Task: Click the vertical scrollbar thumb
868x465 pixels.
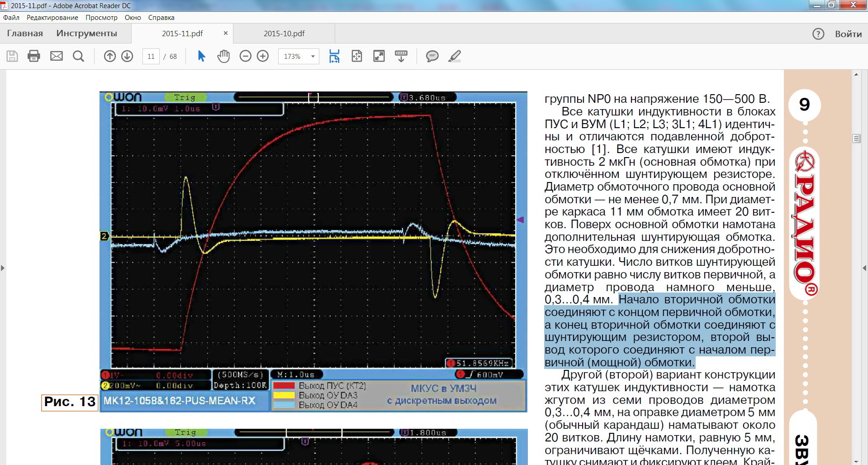Action: [856, 139]
